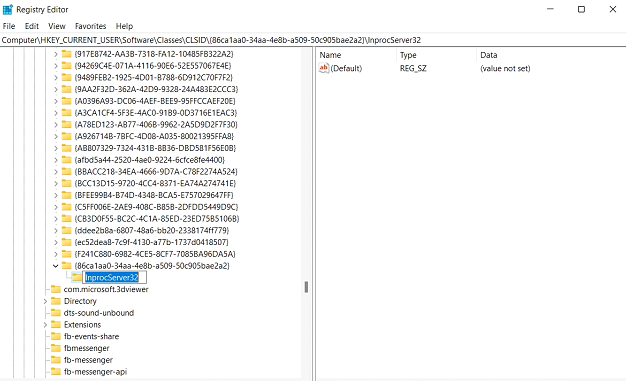Image resolution: width=626 pixels, height=381 pixels.
Task: Click the fb-messenger-api folder icon
Action: 56,372
